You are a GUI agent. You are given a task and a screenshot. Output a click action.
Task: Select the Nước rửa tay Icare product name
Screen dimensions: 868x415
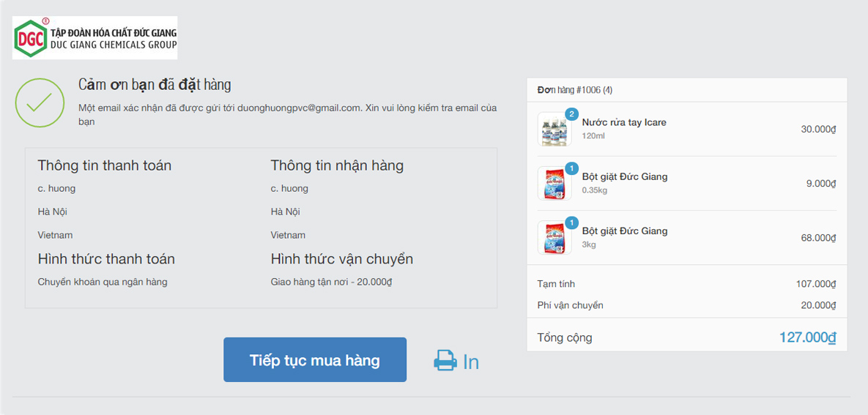[x=624, y=122]
